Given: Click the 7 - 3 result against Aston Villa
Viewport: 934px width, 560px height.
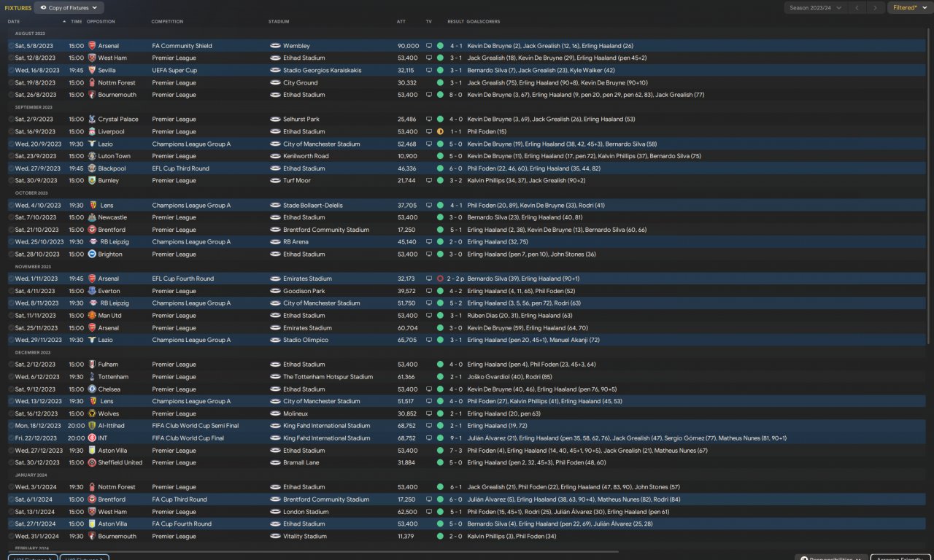Looking at the screenshot, I should pyautogui.click(x=455, y=451).
